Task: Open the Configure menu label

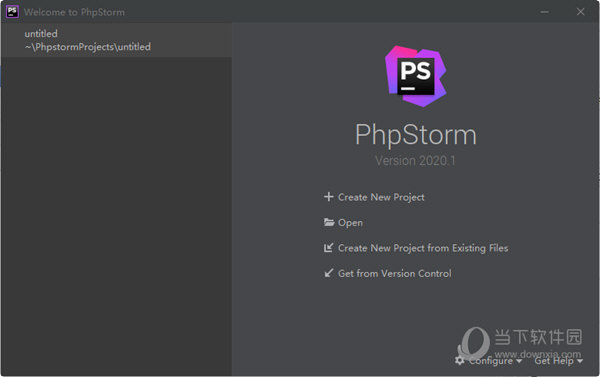Action: pyautogui.click(x=491, y=361)
